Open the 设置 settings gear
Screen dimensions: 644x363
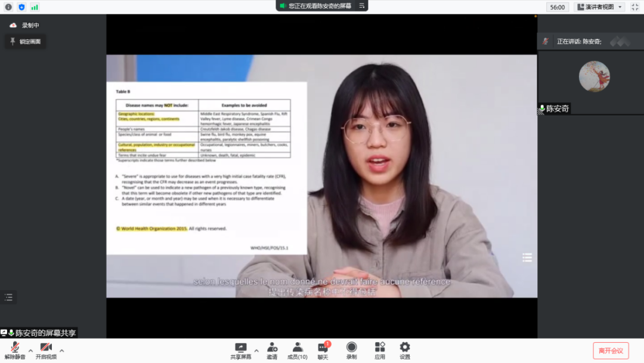pyautogui.click(x=405, y=350)
